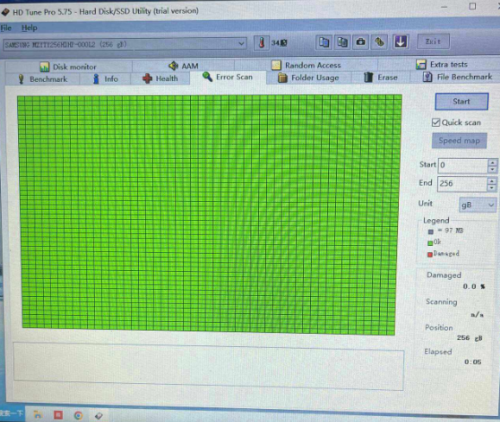This screenshot has height=422, width=500.
Task: Click the blue download arrow icon
Action: click(x=400, y=42)
